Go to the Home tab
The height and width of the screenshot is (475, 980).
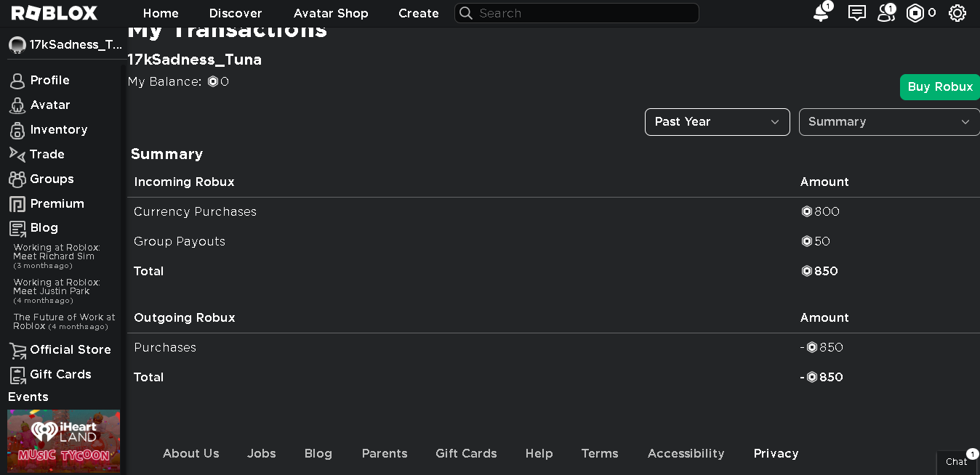coord(161,13)
